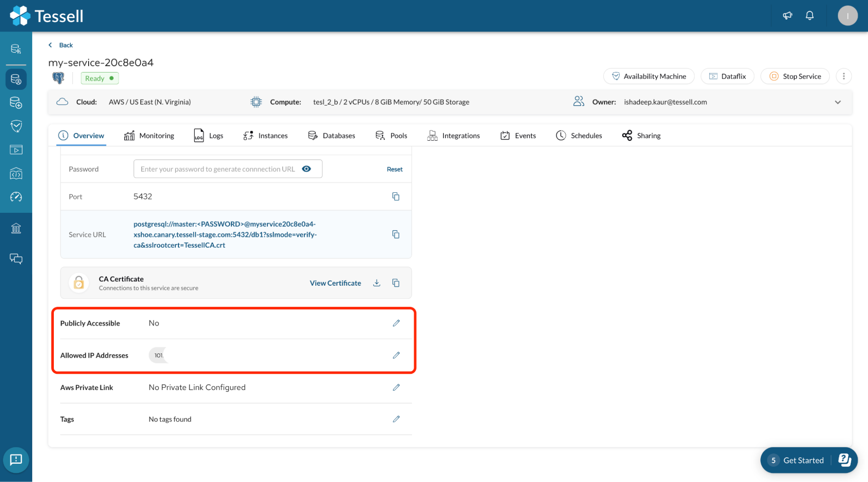
Task: Open the Integrations tab
Action: click(453, 135)
